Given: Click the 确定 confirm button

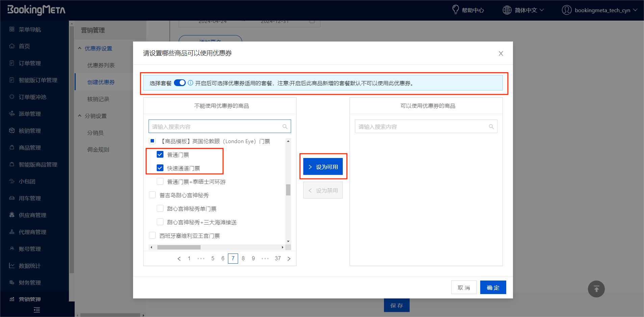Looking at the screenshot, I should click(493, 288).
